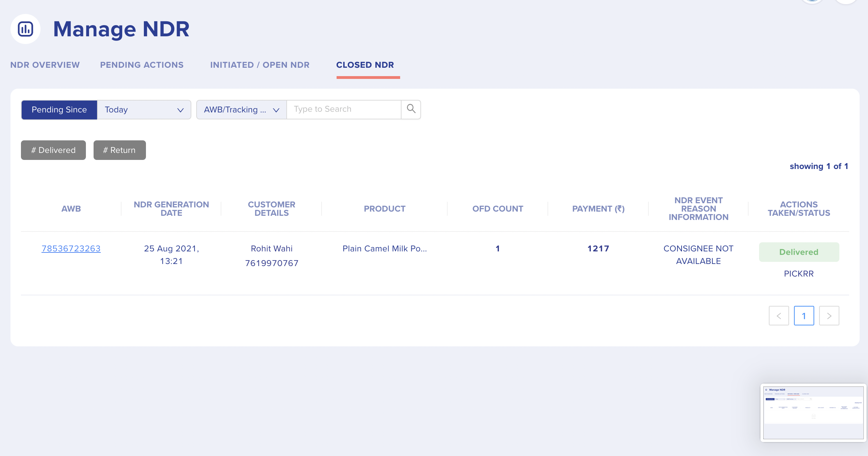The height and width of the screenshot is (456, 868).
Task: Click the Manage NDR bar chart icon
Action: tap(25, 29)
